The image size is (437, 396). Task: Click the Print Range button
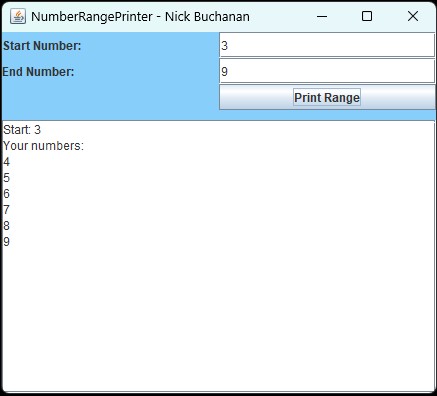click(x=327, y=97)
